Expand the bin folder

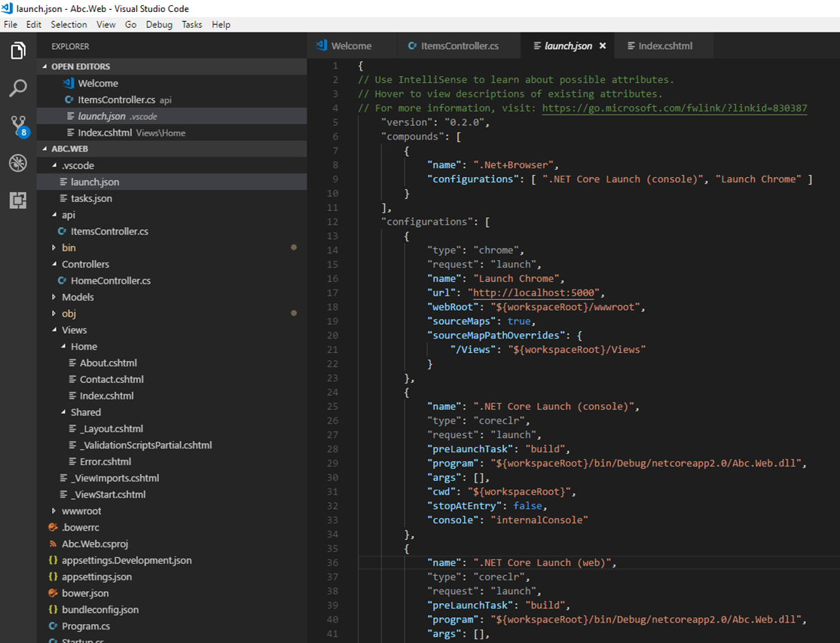pyautogui.click(x=53, y=247)
